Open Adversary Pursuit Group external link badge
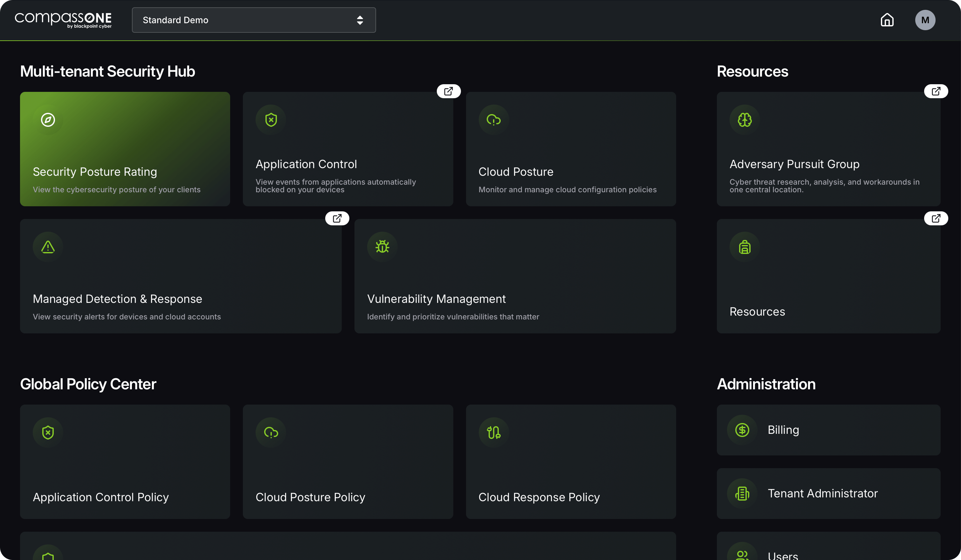The width and height of the screenshot is (961, 560). click(x=936, y=91)
